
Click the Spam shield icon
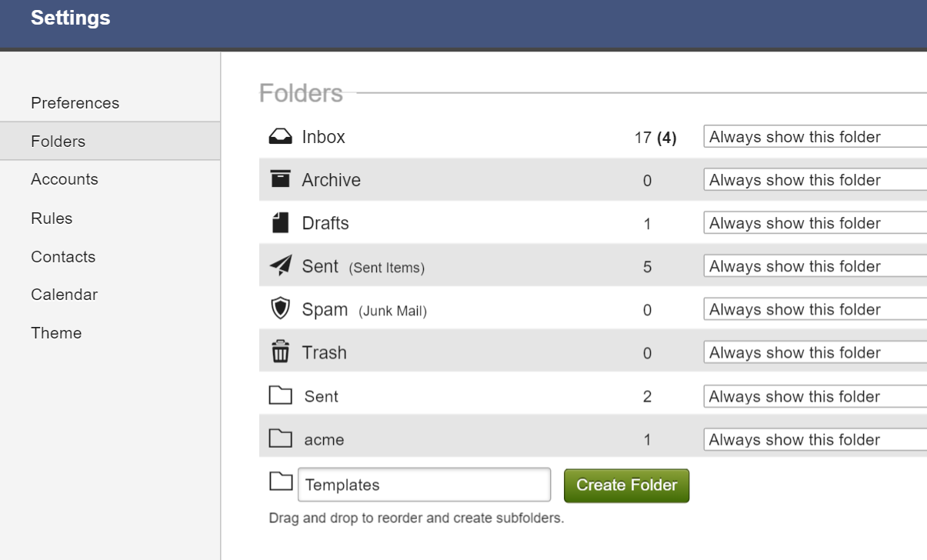click(280, 309)
